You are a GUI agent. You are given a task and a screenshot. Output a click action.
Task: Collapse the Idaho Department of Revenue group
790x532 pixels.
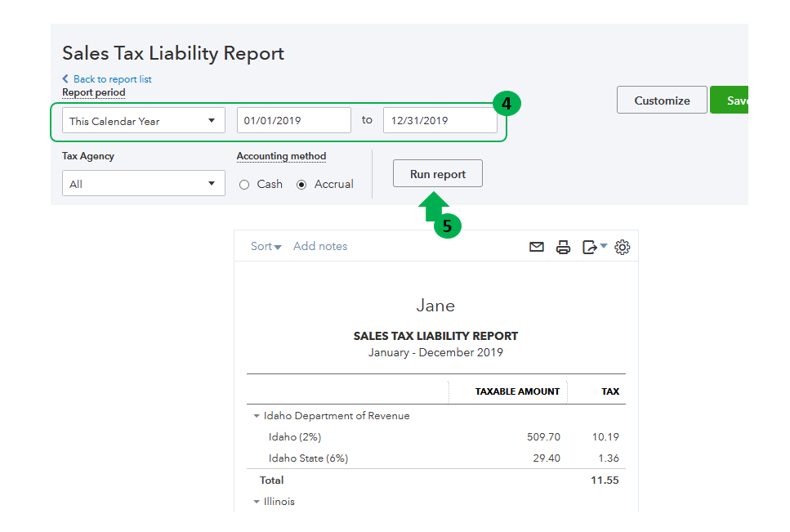point(257,416)
